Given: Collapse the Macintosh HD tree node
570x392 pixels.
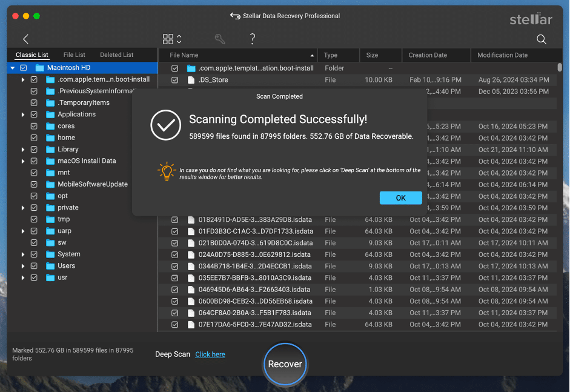Looking at the screenshot, I should coord(12,68).
